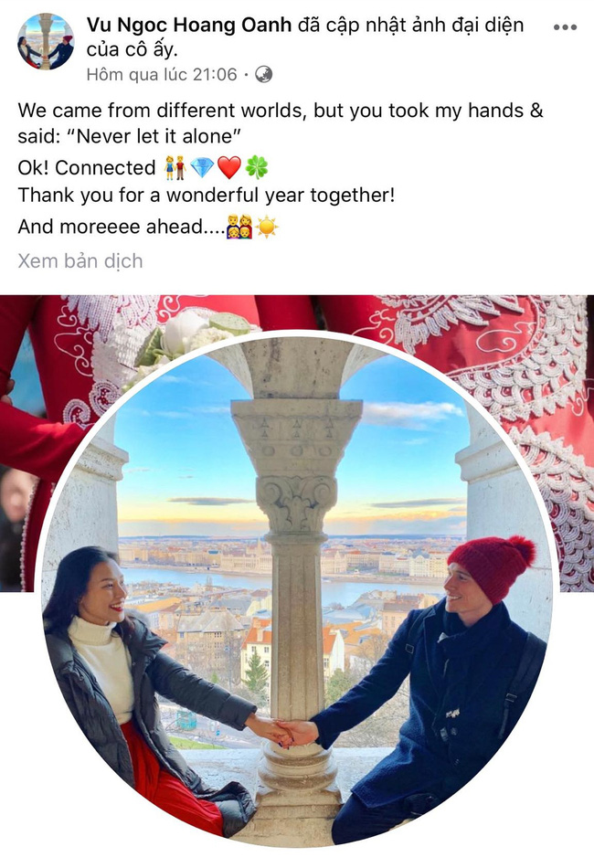Click the family emoji after "ahead...."
Image resolution: width=594 pixels, height=868 pixels.
pos(239,227)
